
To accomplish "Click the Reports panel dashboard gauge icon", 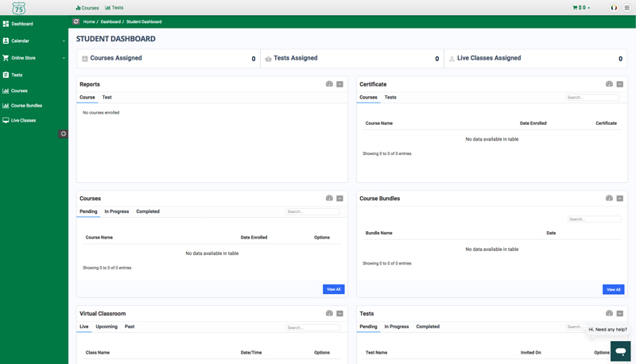I will pyautogui.click(x=329, y=84).
